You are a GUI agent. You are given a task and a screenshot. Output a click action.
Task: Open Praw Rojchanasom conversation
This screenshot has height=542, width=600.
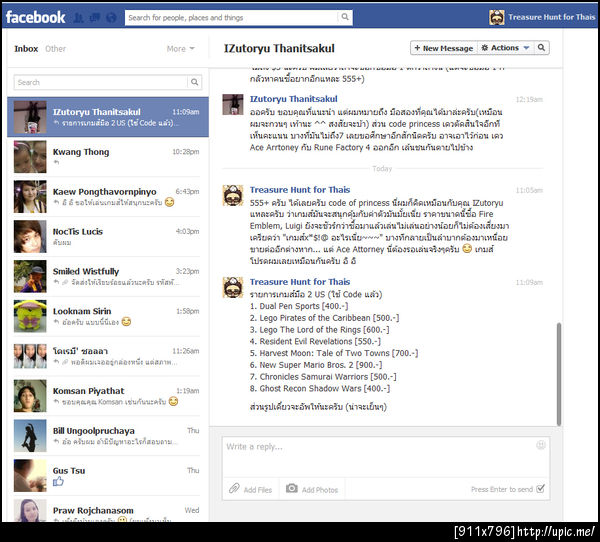(x=108, y=509)
